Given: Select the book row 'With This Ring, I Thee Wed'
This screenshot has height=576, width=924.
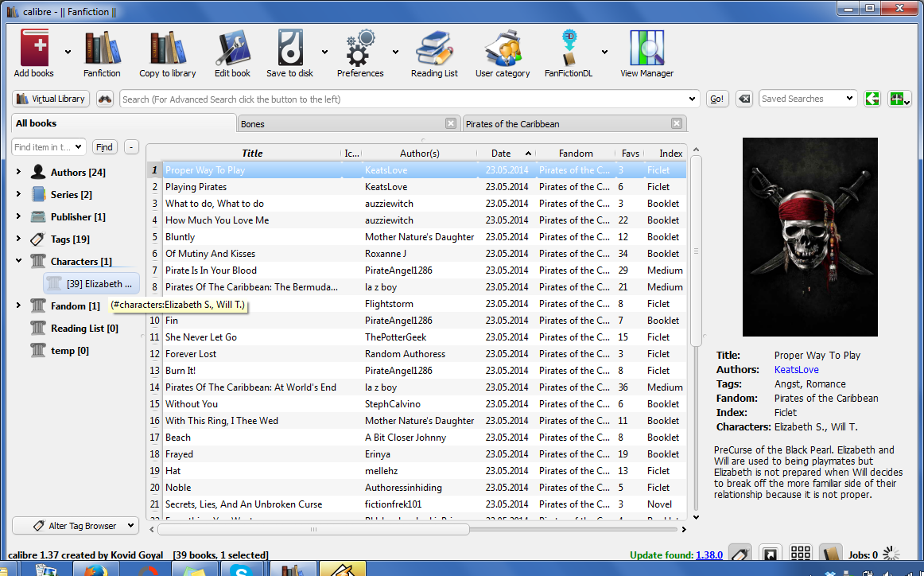Looking at the screenshot, I should point(416,420).
